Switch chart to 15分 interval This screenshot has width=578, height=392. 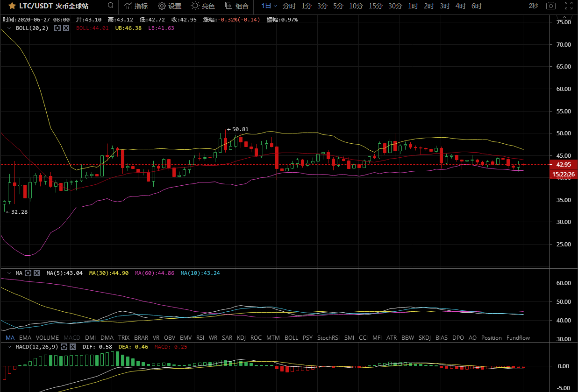pyautogui.click(x=375, y=6)
